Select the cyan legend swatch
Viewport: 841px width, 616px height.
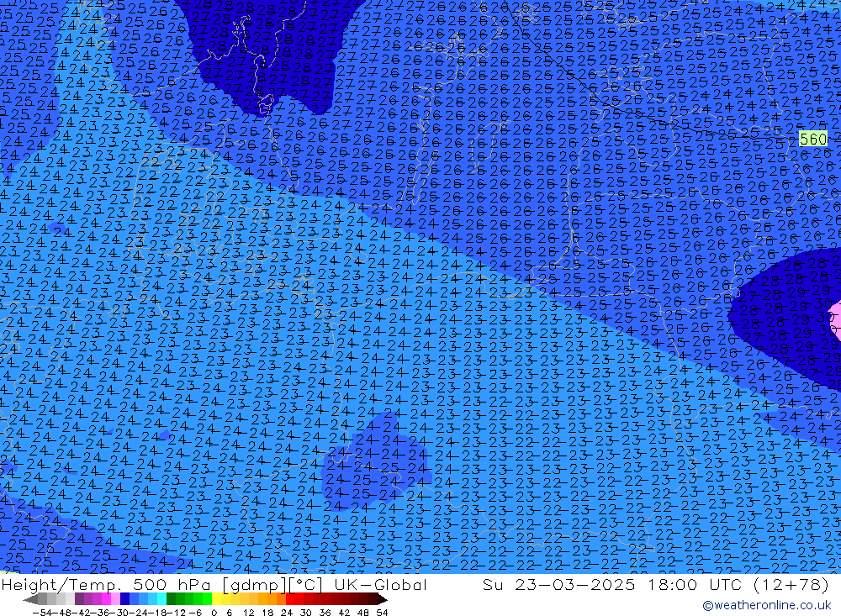click(161, 599)
